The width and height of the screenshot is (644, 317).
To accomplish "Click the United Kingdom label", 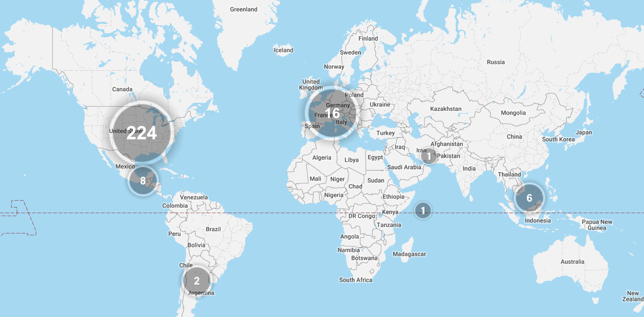I will pyautogui.click(x=311, y=85).
